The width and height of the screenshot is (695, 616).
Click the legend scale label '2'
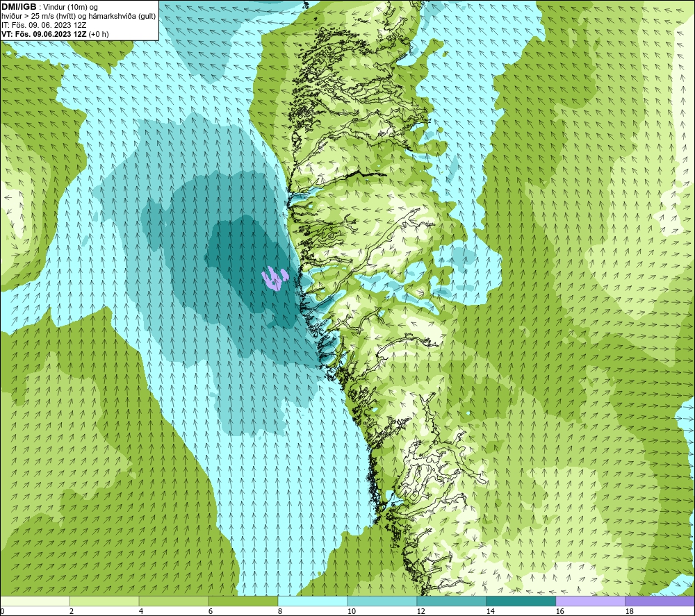point(72,612)
